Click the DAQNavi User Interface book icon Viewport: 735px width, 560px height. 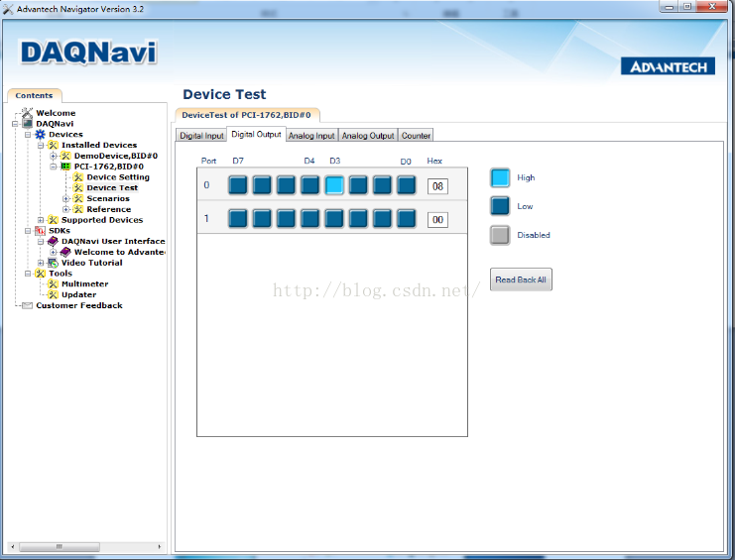[53, 242]
